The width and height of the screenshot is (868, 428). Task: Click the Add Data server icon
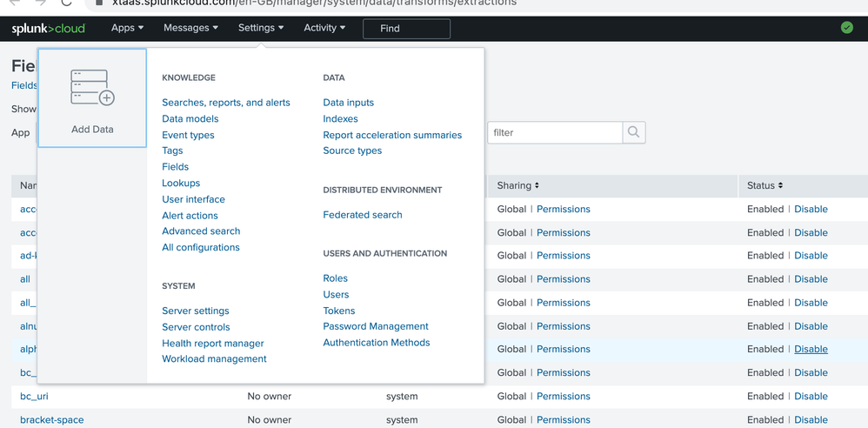92,87
